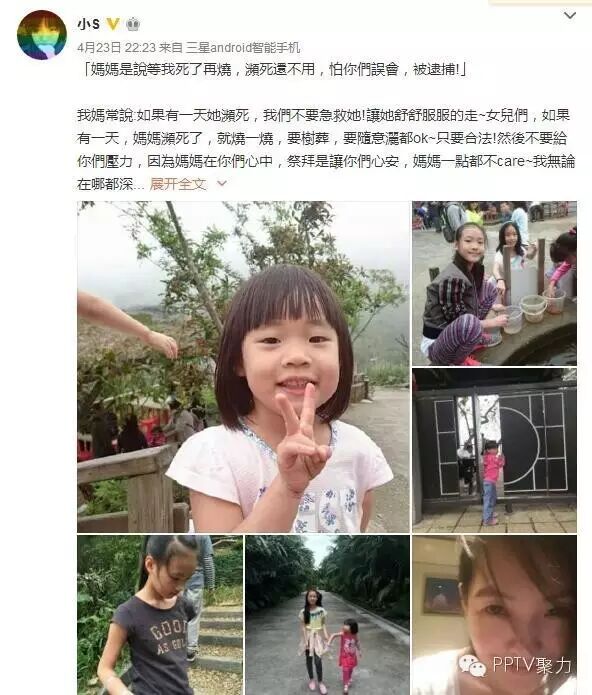Click the crown membership icon beside username
592x695 pixels.
[133, 24]
